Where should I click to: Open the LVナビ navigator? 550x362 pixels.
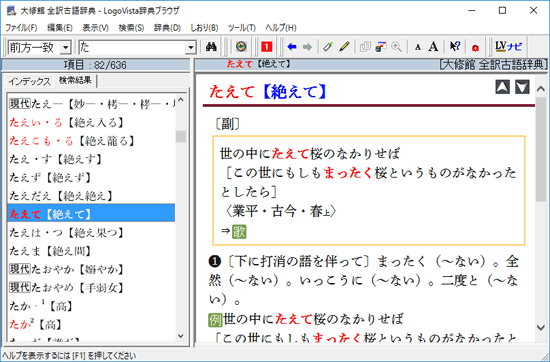508,46
